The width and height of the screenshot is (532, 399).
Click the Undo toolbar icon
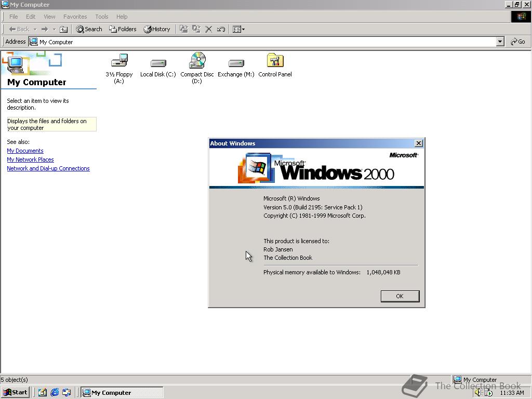[221, 29]
